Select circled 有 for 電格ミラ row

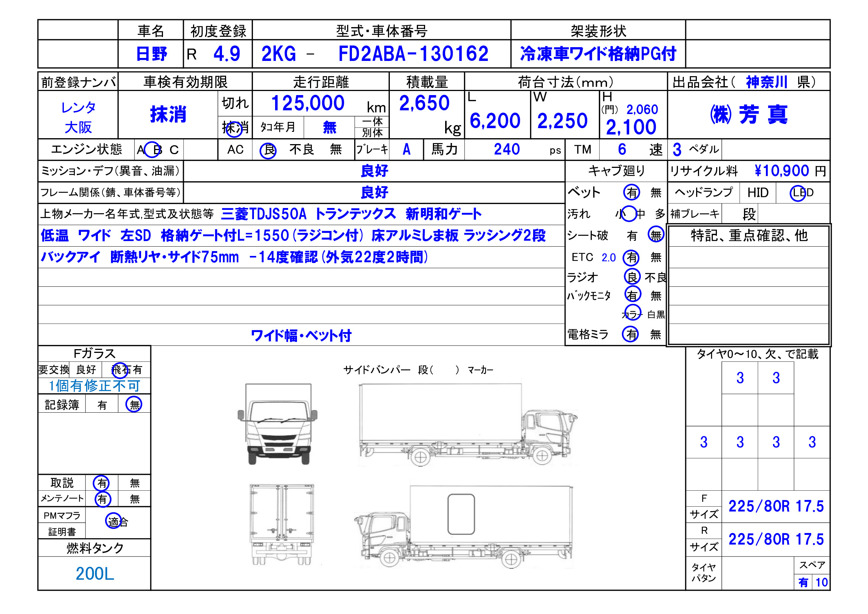[631, 334]
